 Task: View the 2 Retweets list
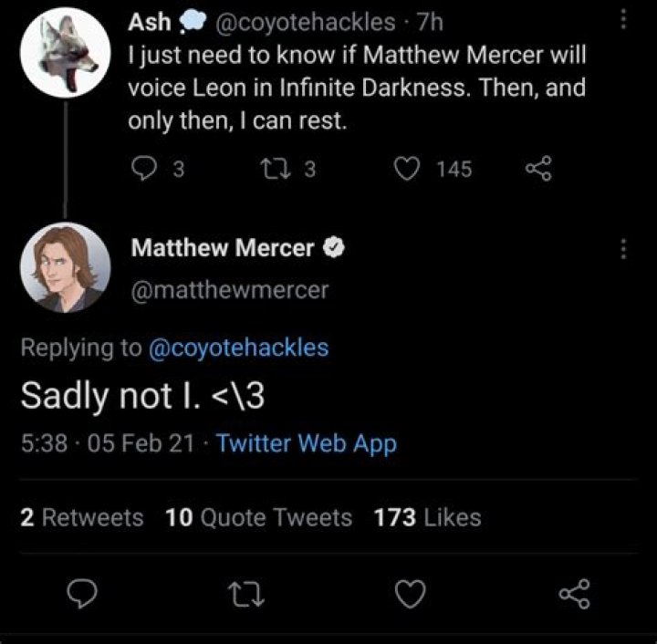[81, 518]
